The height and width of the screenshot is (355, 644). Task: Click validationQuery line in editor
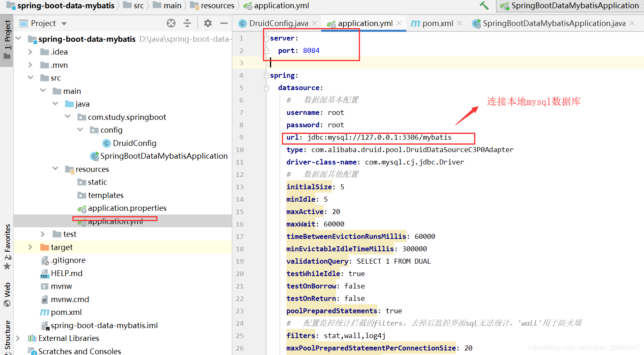point(358,261)
